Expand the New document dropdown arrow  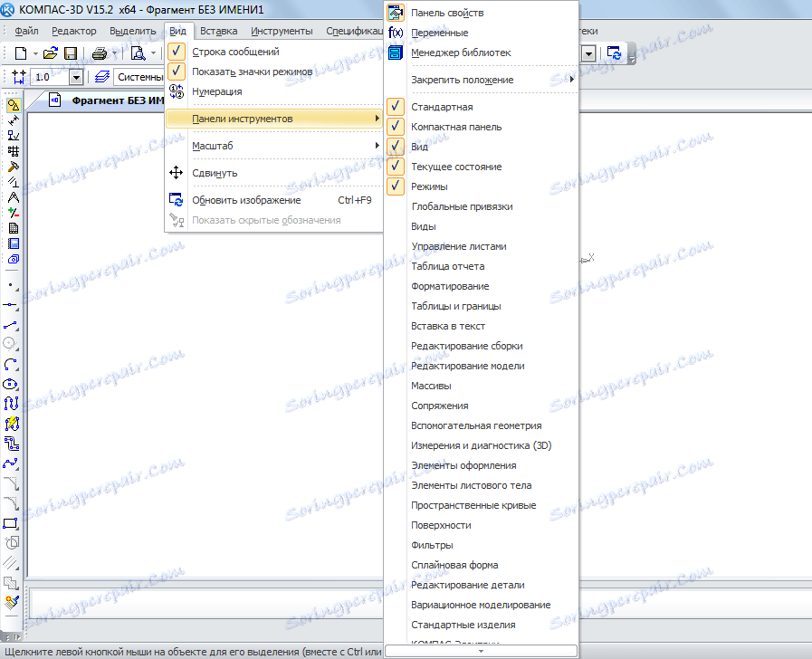[35, 53]
